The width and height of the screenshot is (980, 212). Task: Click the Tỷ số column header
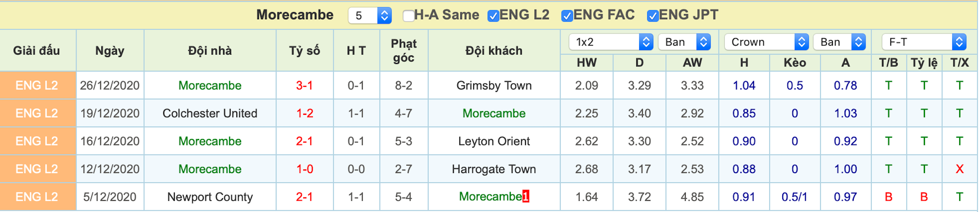coord(305,51)
